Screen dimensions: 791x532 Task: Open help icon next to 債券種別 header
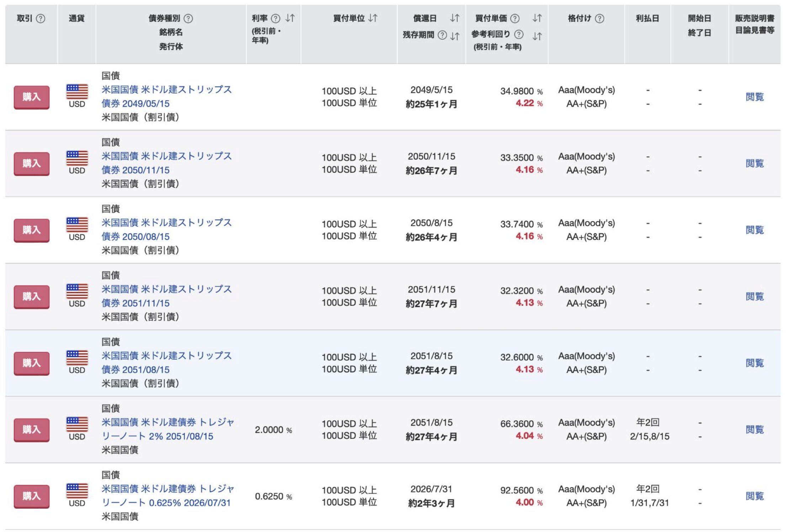click(x=188, y=18)
